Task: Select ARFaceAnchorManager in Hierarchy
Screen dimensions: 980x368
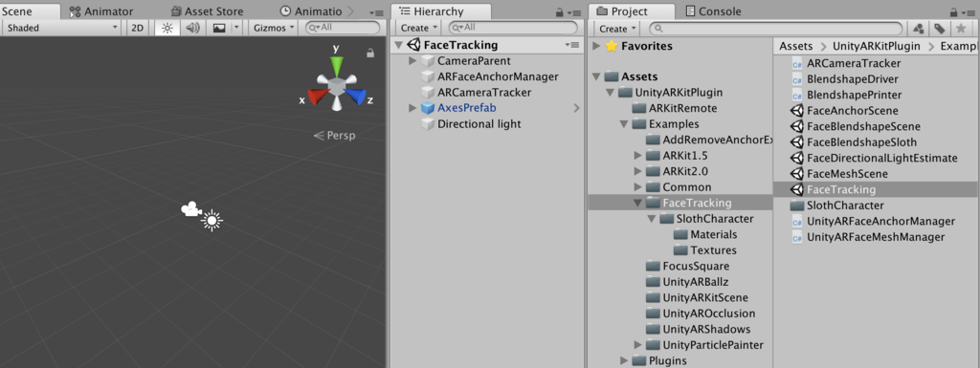Action: pos(498,76)
